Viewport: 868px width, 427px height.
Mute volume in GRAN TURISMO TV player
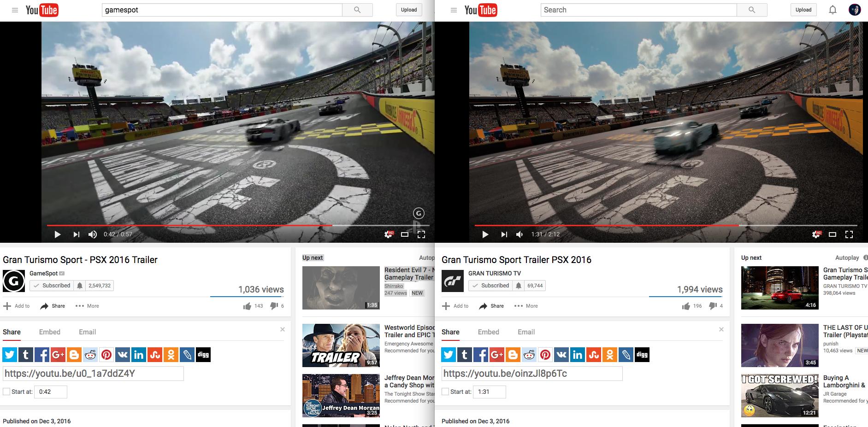point(520,234)
